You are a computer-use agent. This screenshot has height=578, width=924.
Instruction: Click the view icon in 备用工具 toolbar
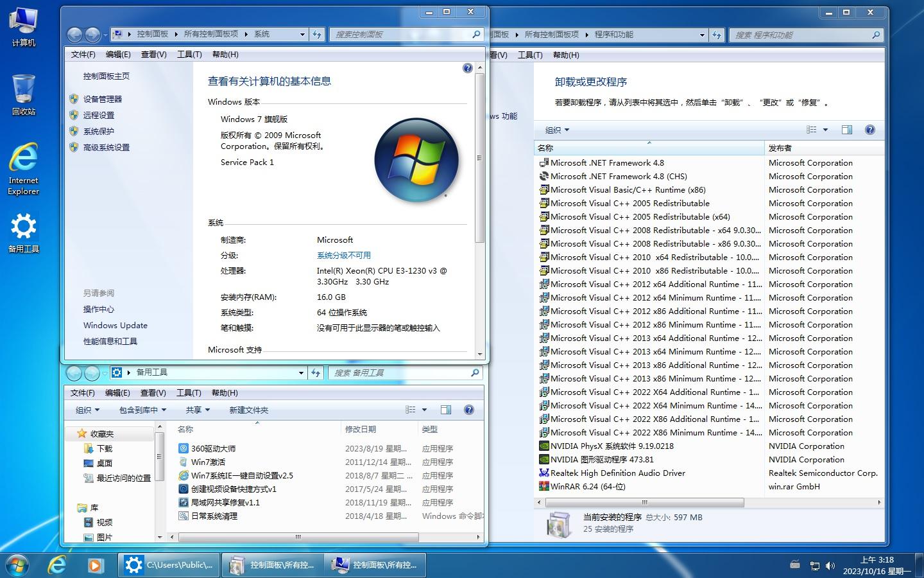(411, 410)
